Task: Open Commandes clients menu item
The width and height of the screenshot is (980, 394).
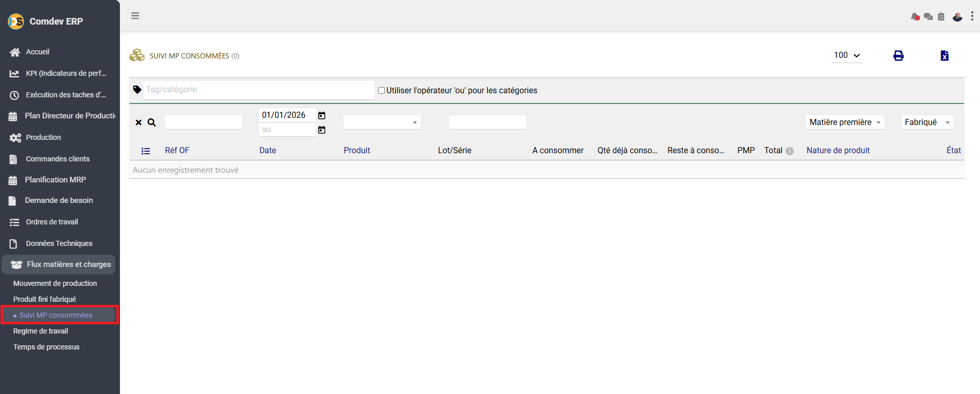Action: [57, 159]
